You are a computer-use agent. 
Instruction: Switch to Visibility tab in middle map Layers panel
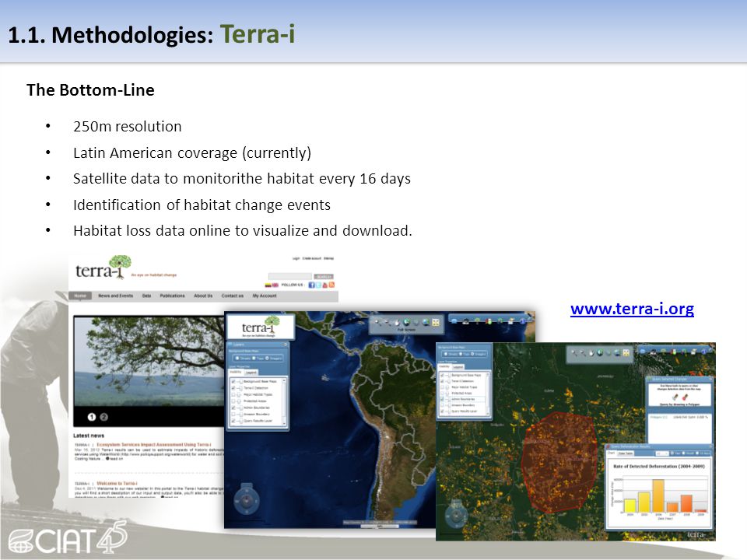(235, 372)
